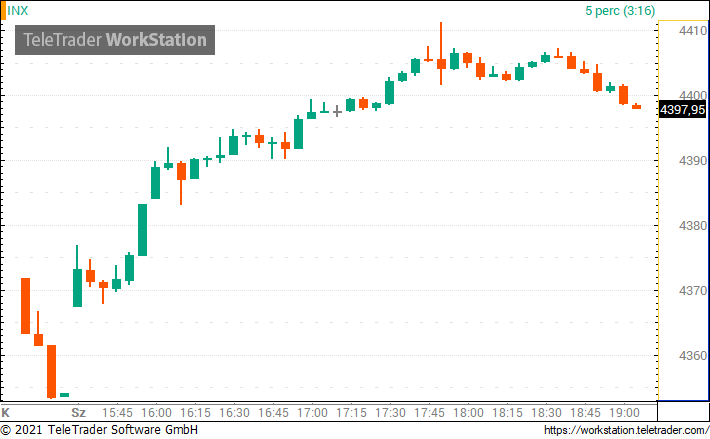Click the orange marker beside INX

(3, 10)
